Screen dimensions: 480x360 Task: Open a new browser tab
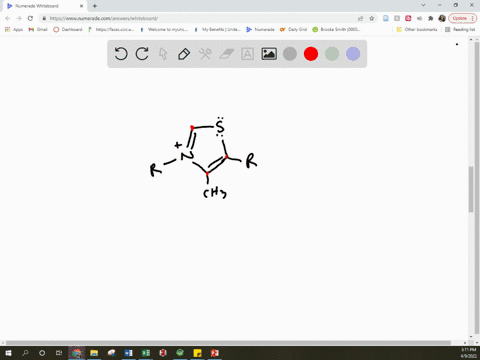[x=95, y=6]
